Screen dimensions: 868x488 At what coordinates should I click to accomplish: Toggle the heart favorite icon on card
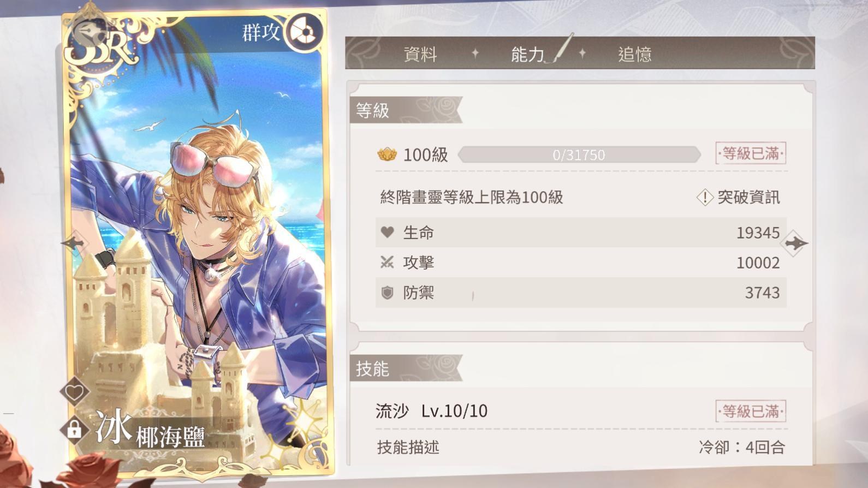pos(74,391)
